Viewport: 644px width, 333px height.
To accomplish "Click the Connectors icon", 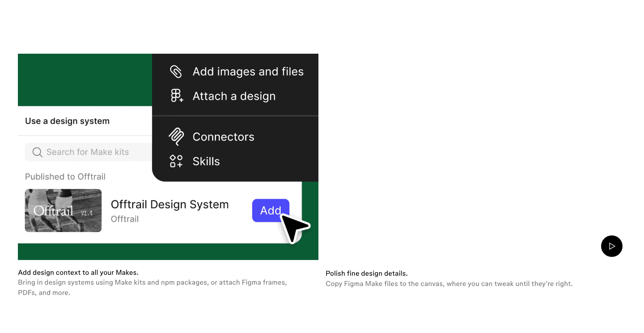I will (176, 137).
